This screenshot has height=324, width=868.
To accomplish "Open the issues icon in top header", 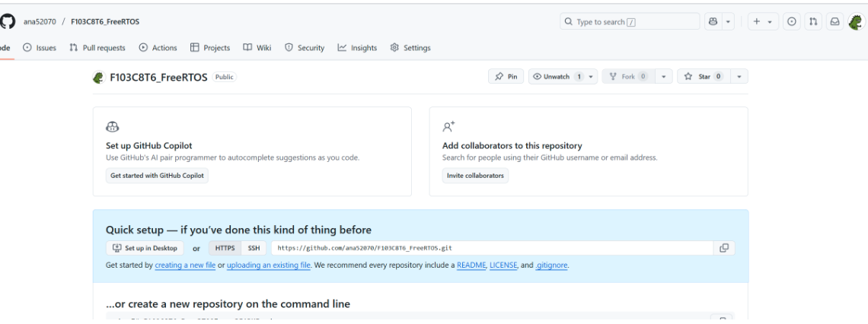I will click(x=793, y=22).
